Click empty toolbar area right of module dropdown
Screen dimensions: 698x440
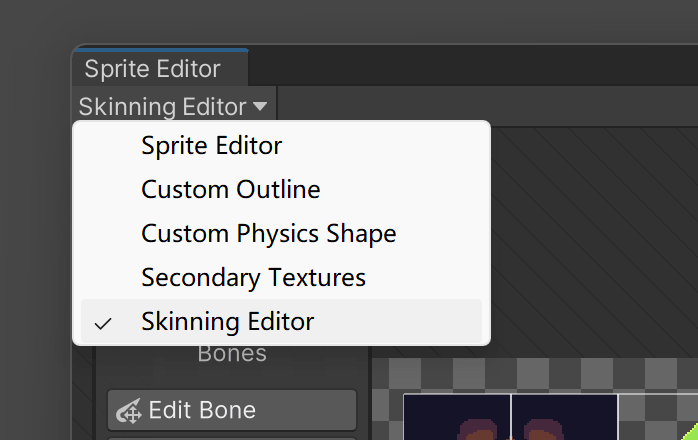(x=487, y=106)
